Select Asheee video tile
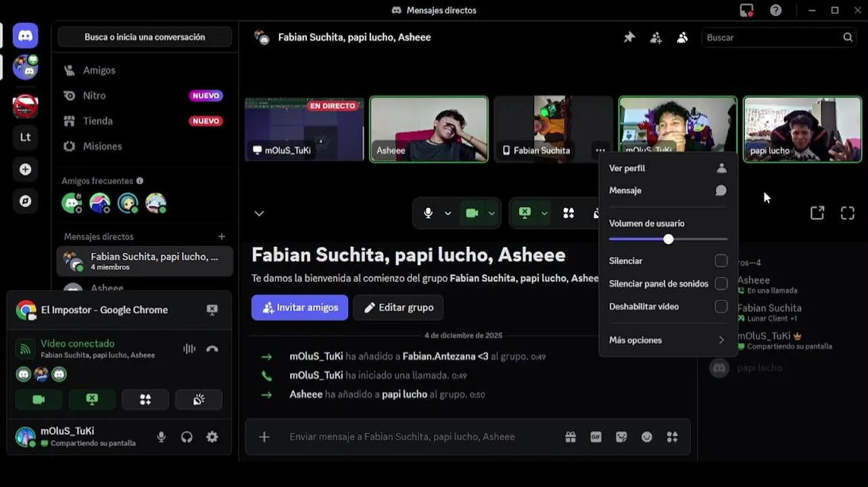Screen dimensions: 868x487 (429, 129)
